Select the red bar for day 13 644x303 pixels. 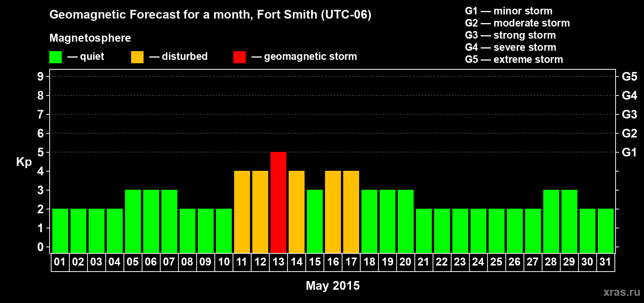coord(278,202)
